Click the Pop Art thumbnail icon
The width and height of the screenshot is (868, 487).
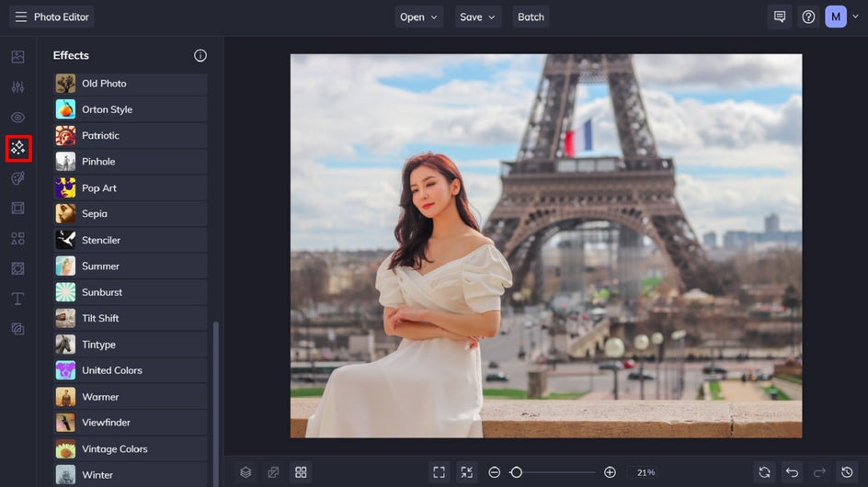coord(65,188)
